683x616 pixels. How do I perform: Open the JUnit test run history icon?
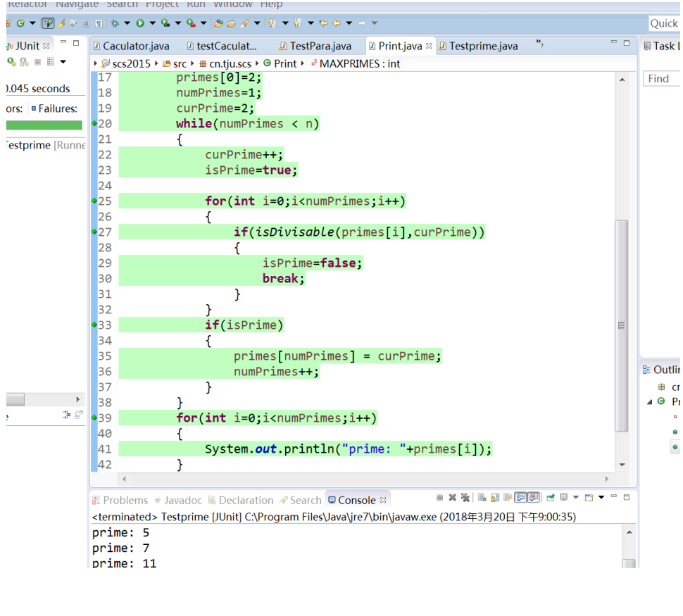pyautogui.click(x=50, y=62)
